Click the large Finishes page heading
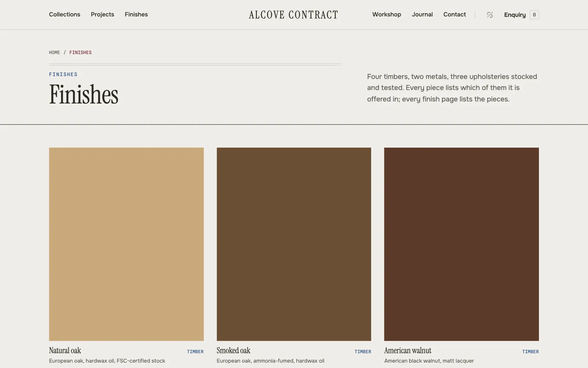 [84, 95]
